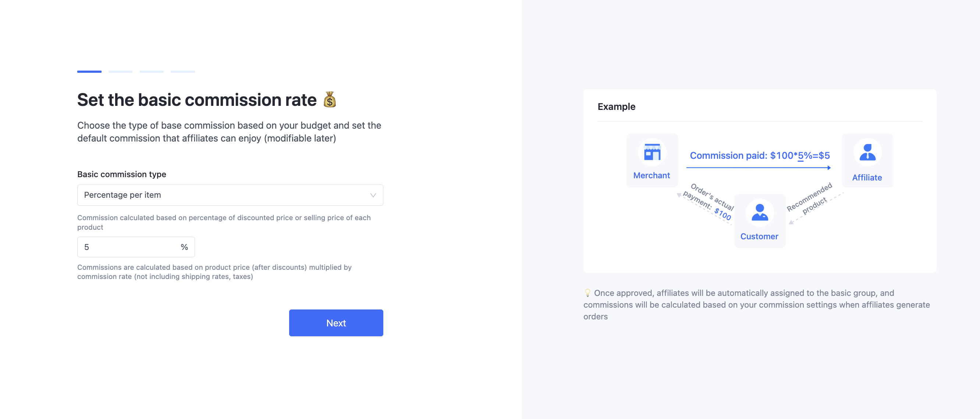Viewport: 980px width, 419px height.
Task: Click the percent symbol in rate field
Action: point(184,247)
